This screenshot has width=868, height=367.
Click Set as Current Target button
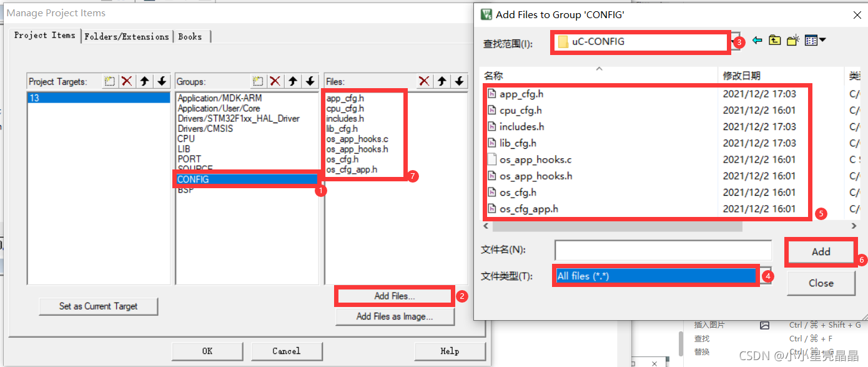click(99, 306)
